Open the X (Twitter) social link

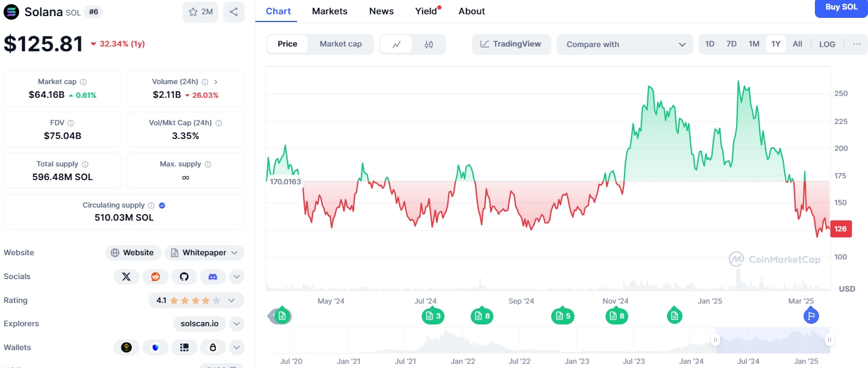pos(126,277)
